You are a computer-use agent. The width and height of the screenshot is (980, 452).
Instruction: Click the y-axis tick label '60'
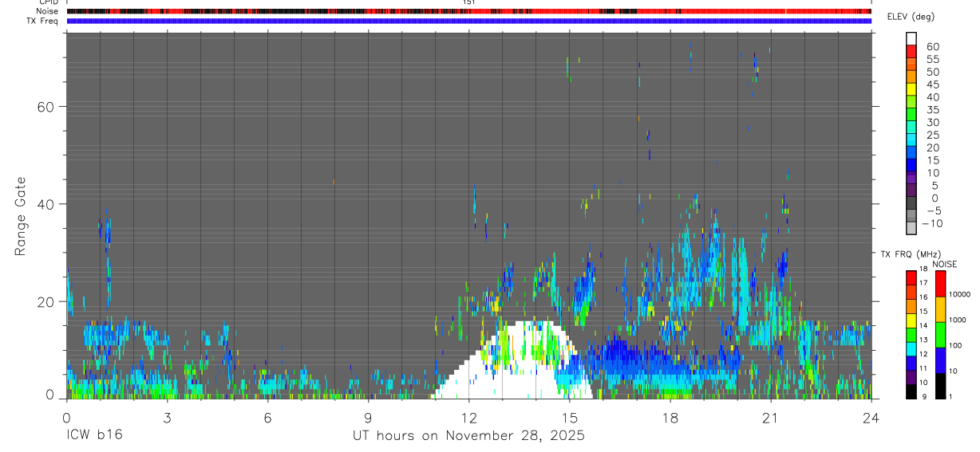47,107
